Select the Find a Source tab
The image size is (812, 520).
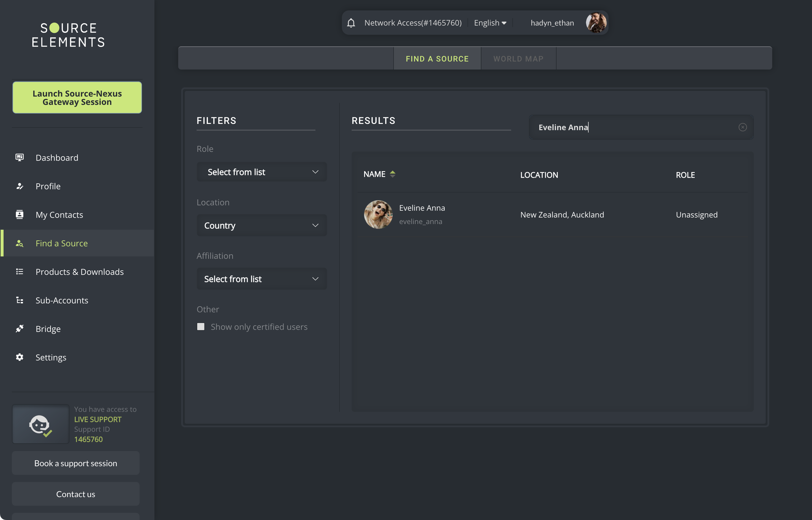point(437,59)
